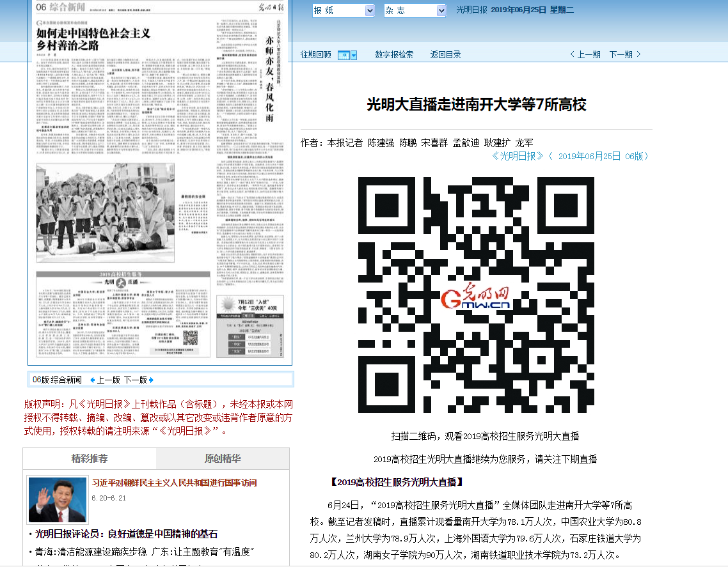Click the blue right arrow after 下一版

[x=151, y=380]
